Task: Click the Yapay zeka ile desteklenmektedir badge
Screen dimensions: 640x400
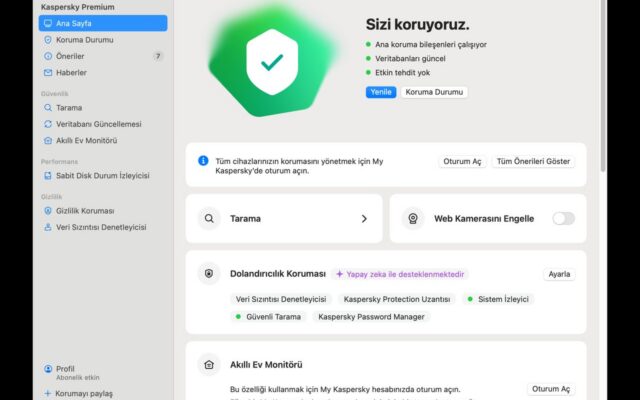Action: tap(400, 274)
